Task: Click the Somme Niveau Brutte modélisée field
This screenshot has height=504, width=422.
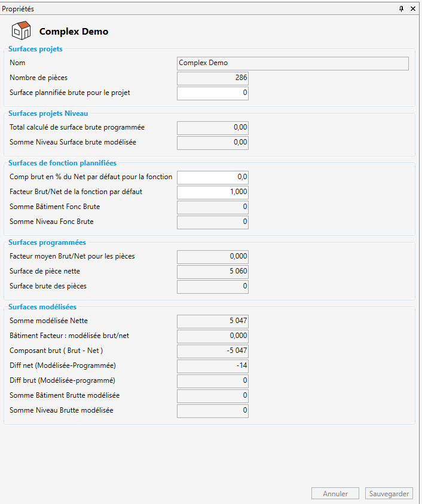Action: click(213, 411)
